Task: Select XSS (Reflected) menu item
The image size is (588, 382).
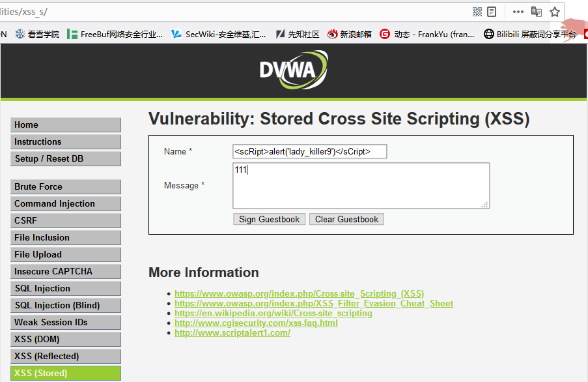Action: coord(66,356)
